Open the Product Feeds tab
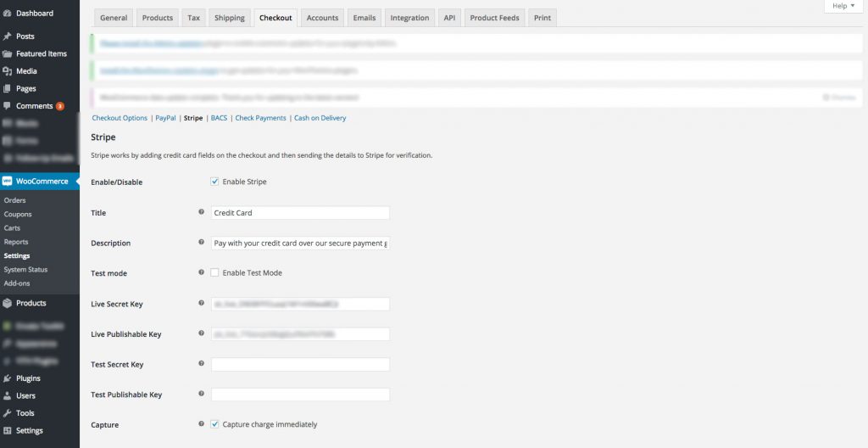Viewport: 868px width, 448px height. pos(494,18)
